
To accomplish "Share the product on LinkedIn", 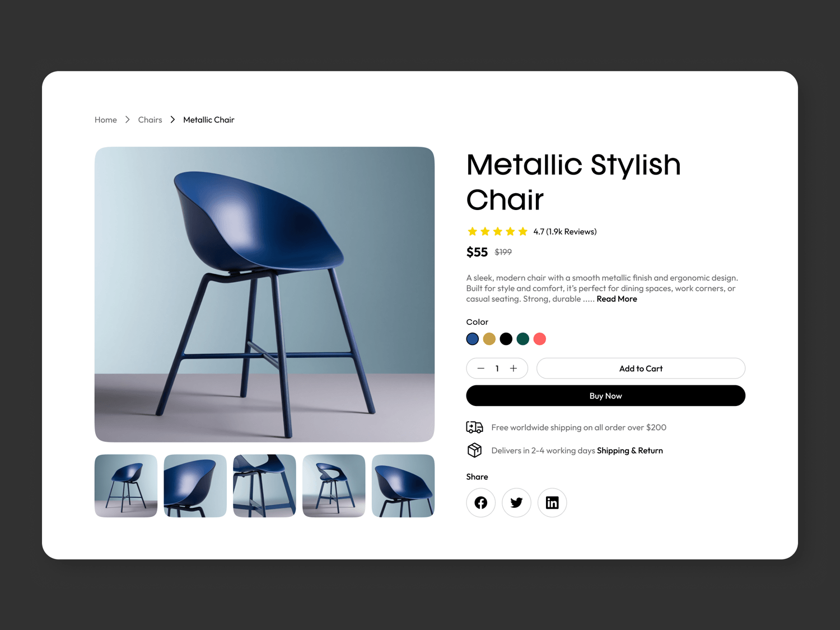I will click(x=552, y=502).
